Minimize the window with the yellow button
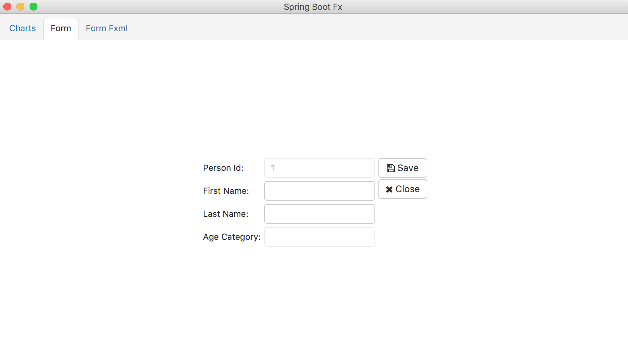Image resolution: width=628 pixels, height=364 pixels. (20, 7)
